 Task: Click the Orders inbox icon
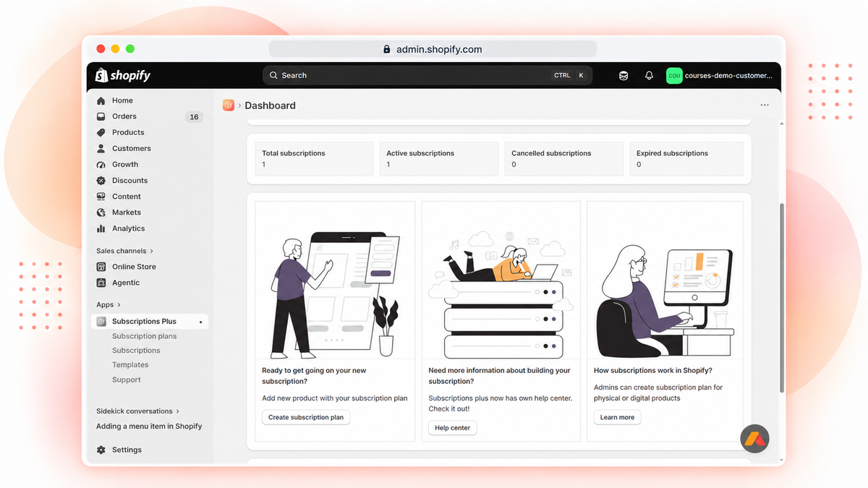tap(101, 116)
